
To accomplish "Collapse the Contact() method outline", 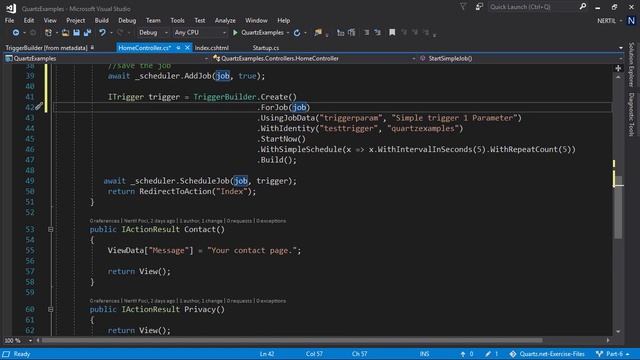I will coord(51,229).
